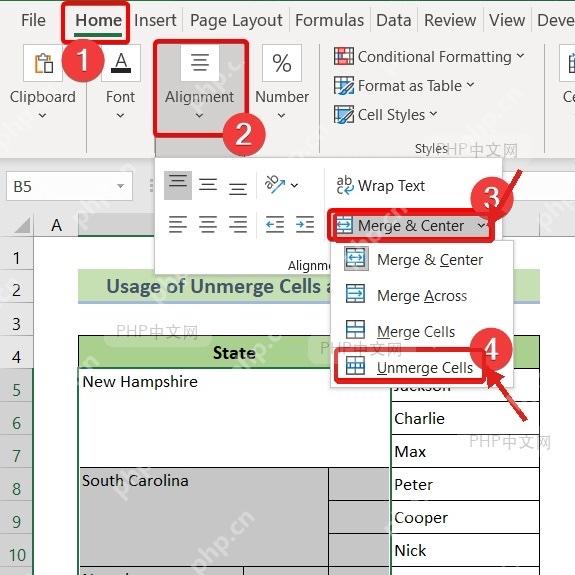Click the Decrease Indent icon

tap(275, 224)
